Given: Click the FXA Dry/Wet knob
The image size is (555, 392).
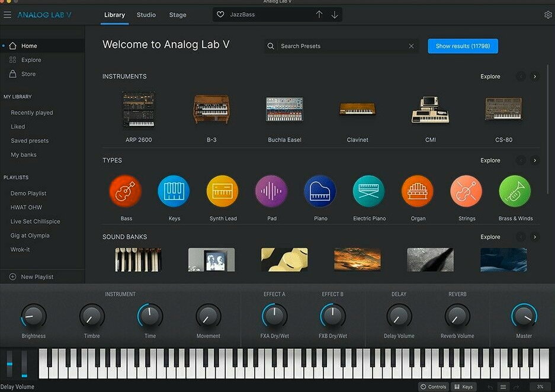Looking at the screenshot, I should [274, 316].
